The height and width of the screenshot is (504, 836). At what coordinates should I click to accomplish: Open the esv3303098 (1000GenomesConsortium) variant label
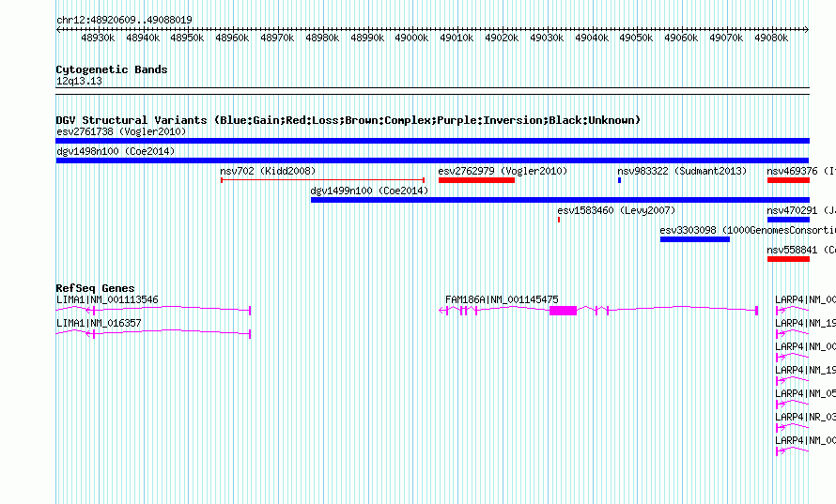click(748, 230)
